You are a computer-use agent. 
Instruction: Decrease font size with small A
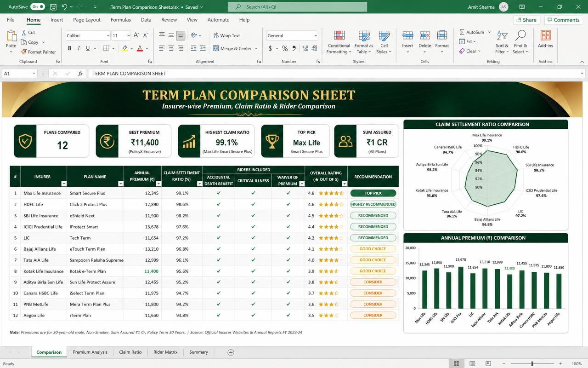click(x=146, y=35)
